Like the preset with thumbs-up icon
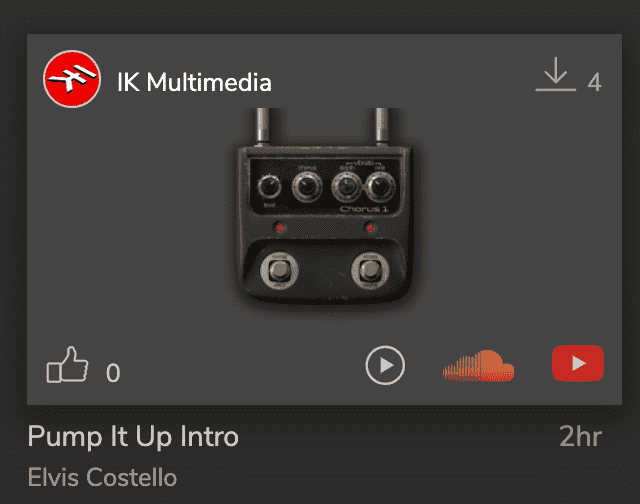This screenshot has width=640, height=504. (67, 366)
